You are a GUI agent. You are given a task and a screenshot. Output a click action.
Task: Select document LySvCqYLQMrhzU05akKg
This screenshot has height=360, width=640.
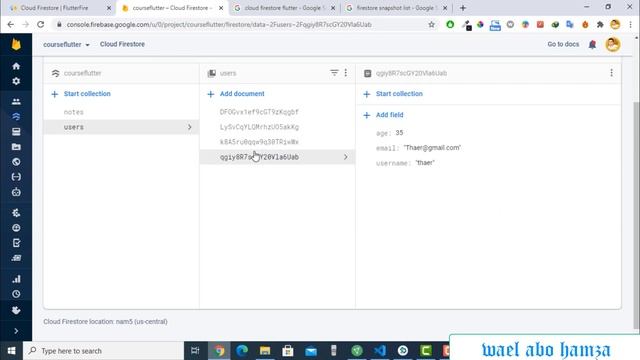click(259, 127)
